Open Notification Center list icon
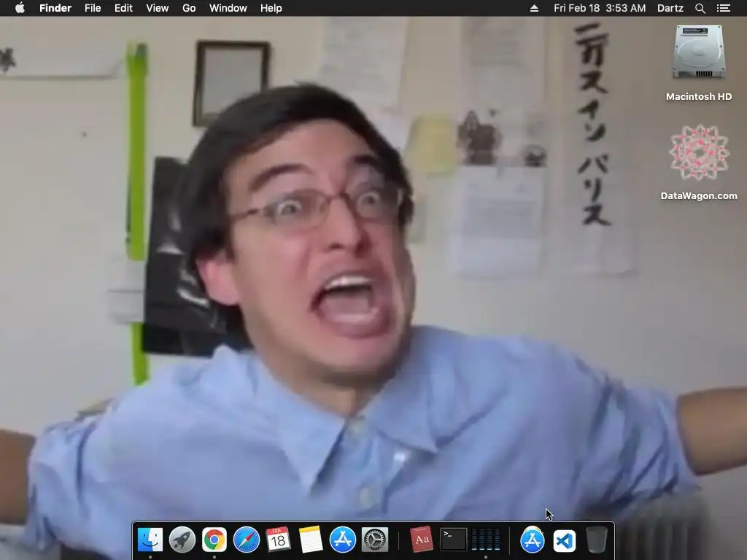 [723, 8]
